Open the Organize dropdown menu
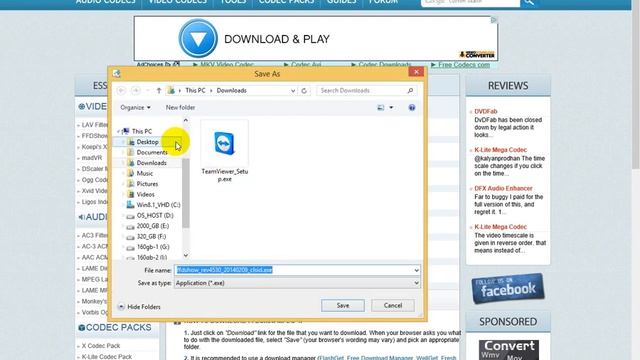640x360 pixels. [135, 107]
